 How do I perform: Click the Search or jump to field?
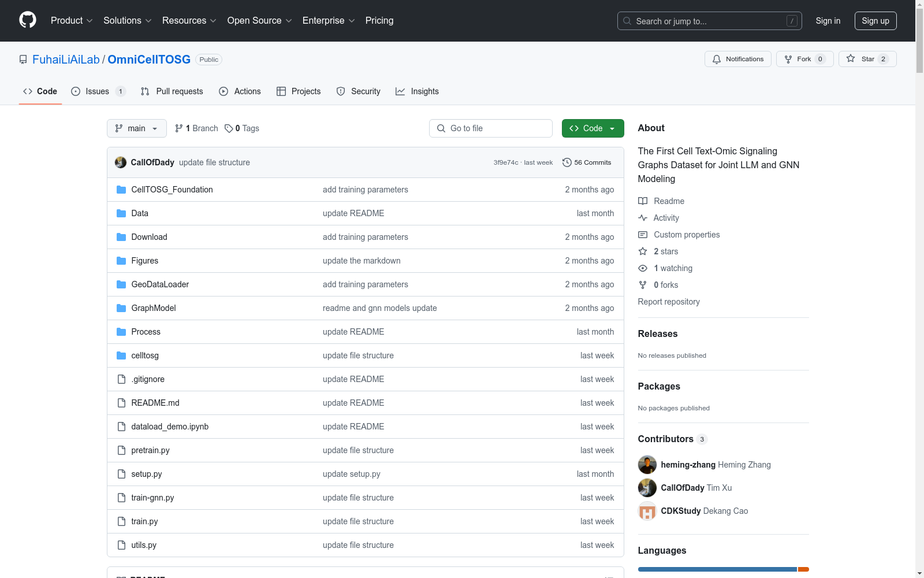pyautogui.click(x=710, y=21)
